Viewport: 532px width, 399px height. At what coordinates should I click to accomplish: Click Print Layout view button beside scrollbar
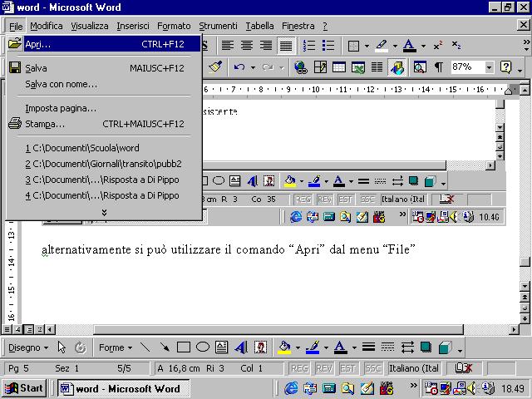pos(29,329)
